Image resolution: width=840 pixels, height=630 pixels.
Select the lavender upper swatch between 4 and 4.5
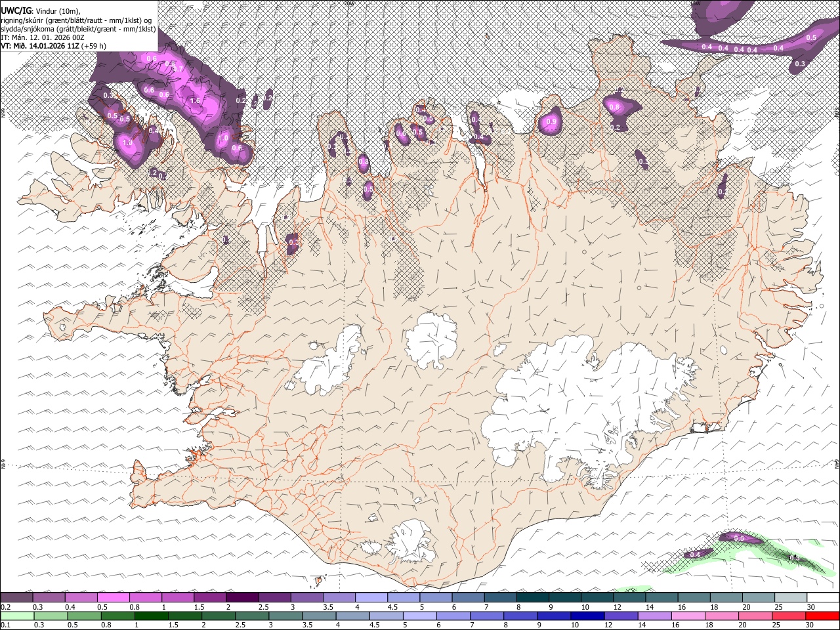point(371,598)
